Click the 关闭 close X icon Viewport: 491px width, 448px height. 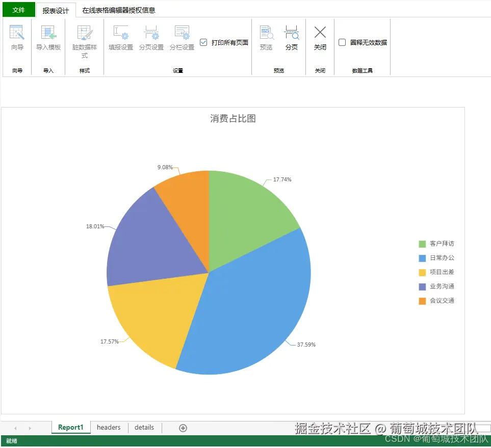[320, 32]
